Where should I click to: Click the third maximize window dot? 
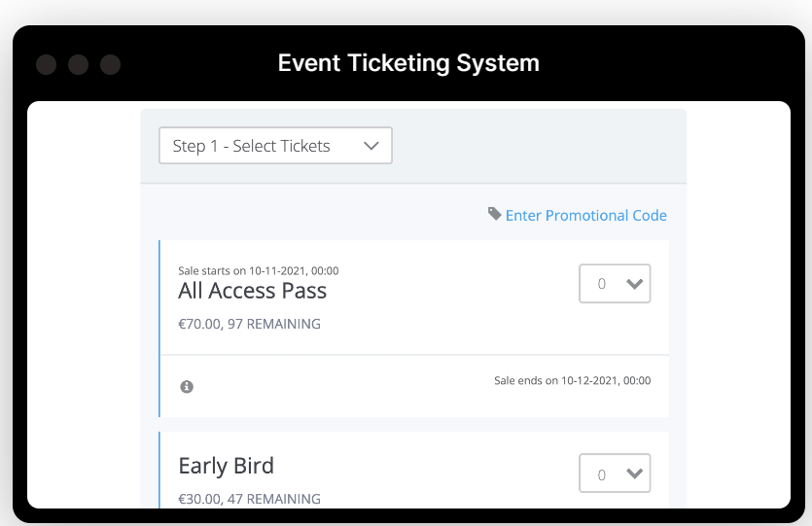(x=110, y=65)
